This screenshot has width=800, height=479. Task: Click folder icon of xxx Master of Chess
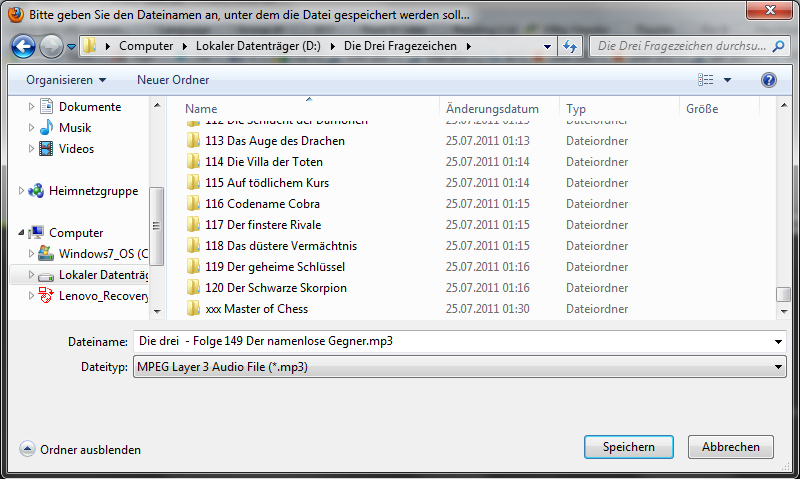193,308
